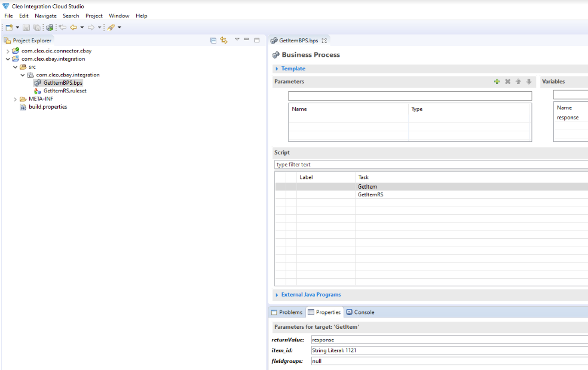Collapse the src folder node
Image resolution: width=588 pixels, height=370 pixels.
tap(16, 67)
